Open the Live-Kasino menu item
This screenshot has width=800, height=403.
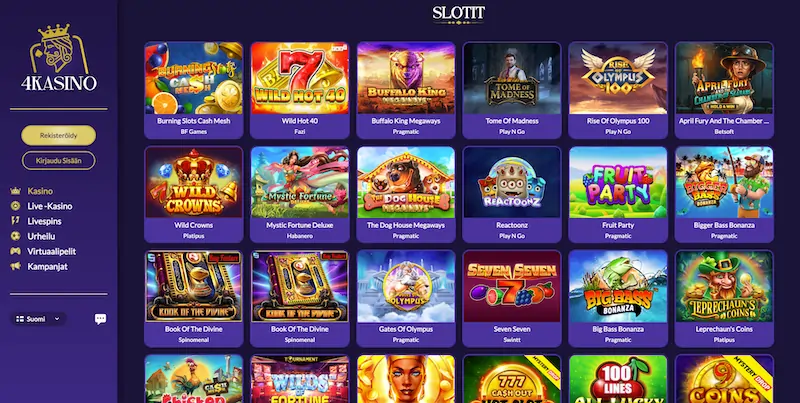pyautogui.click(x=49, y=206)
